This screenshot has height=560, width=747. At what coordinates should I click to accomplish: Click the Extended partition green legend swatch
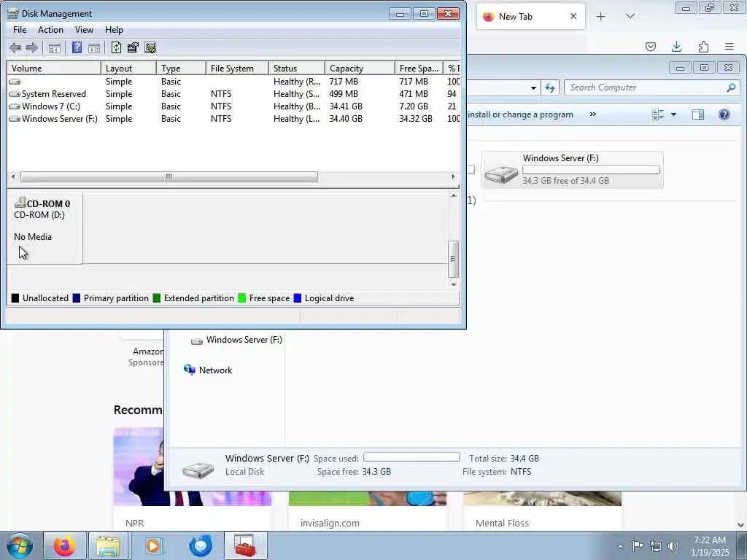click(157, 298)
